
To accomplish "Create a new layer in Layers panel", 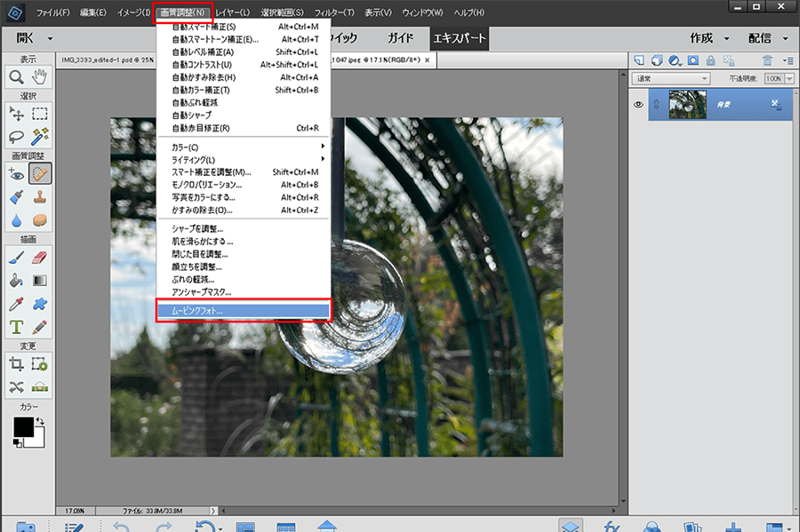I will (639, 60).
